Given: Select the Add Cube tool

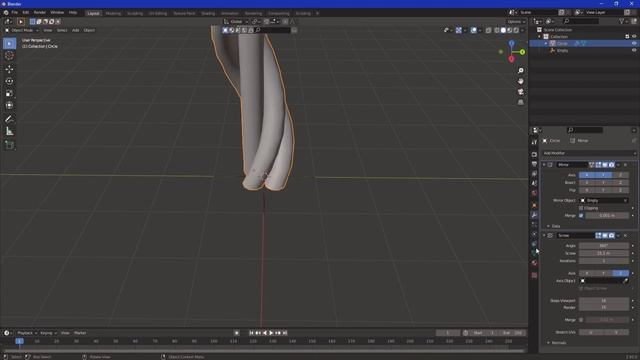Looking at the screenshot, I should tap(9, 145).
